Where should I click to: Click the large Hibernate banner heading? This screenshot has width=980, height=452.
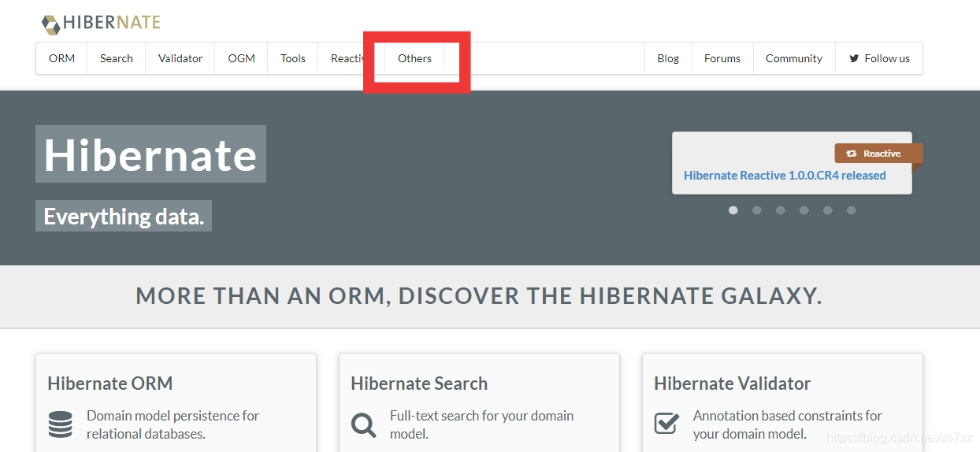point(150,154)
